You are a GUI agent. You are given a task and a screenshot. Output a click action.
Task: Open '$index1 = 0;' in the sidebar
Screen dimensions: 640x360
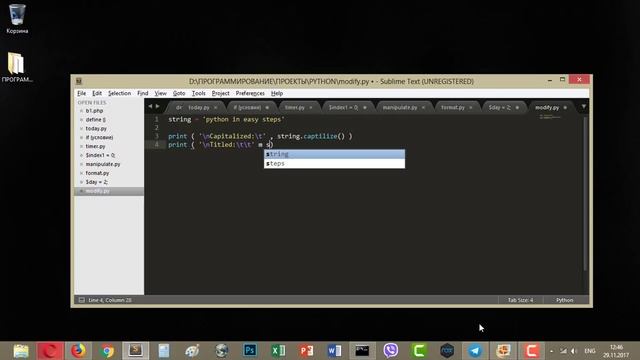100,155
